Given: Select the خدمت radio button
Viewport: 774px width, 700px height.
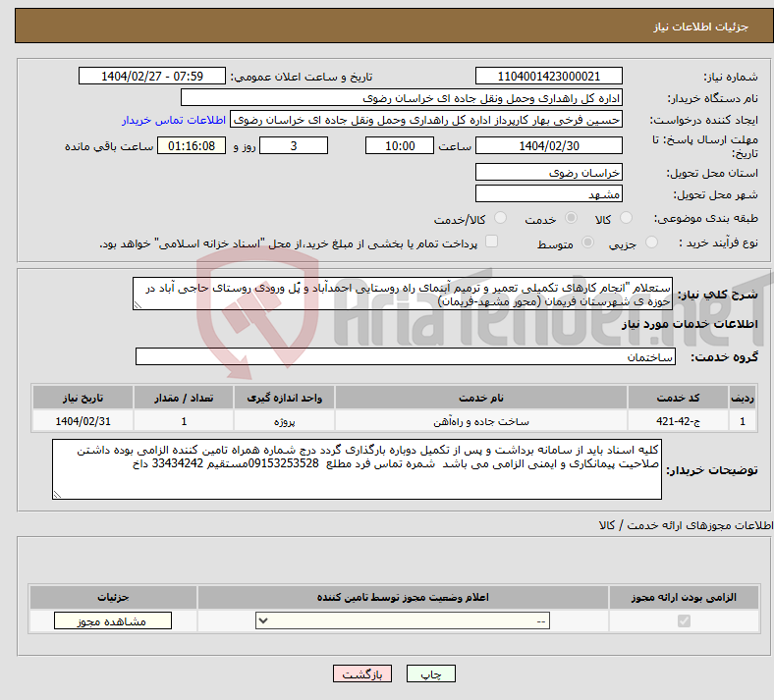Looking at the screenshot, I should pos(571,218).
